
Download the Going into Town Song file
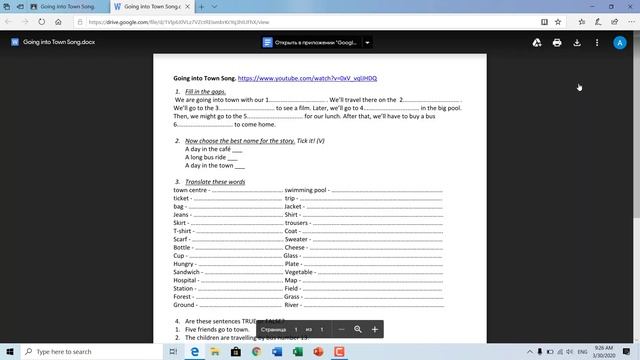click(577, 42)
